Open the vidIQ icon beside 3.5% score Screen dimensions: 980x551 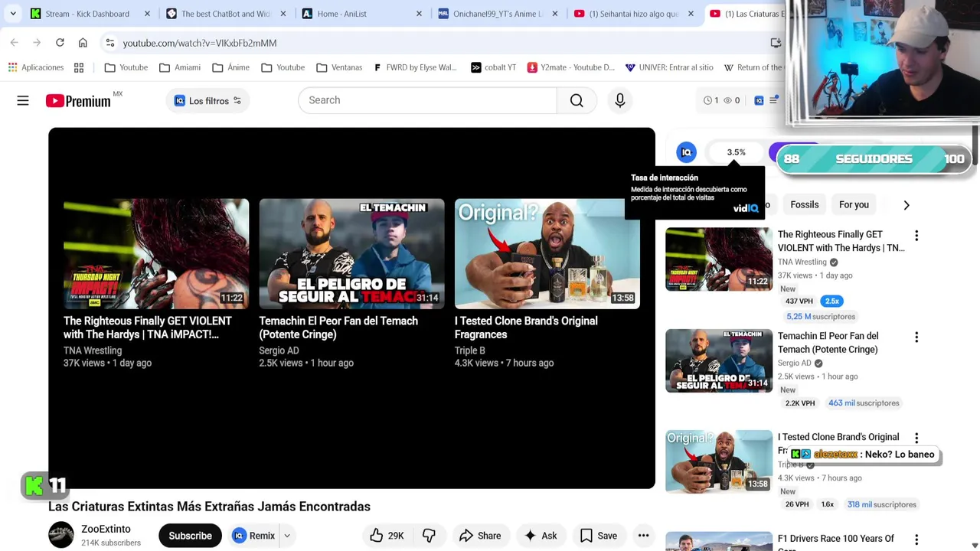click(687, 152)
